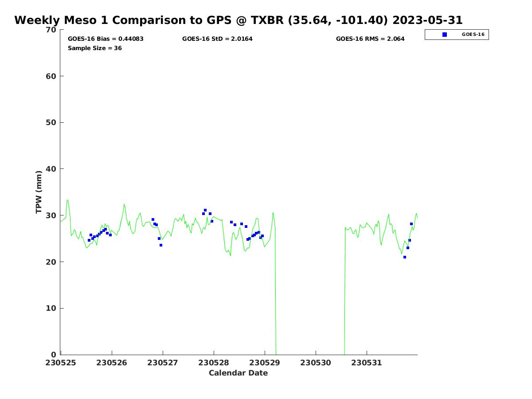Image resolution: width=532 pixels, height=399 pixels.
Task: Click x-axis tick label 230528
Action: coord(214,363)
